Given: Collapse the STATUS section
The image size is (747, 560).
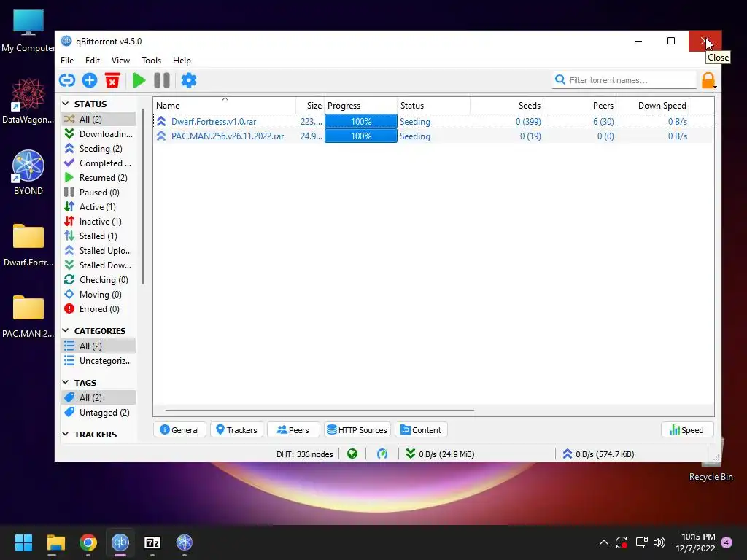Looking at the screenshot, I should point(66,104).
